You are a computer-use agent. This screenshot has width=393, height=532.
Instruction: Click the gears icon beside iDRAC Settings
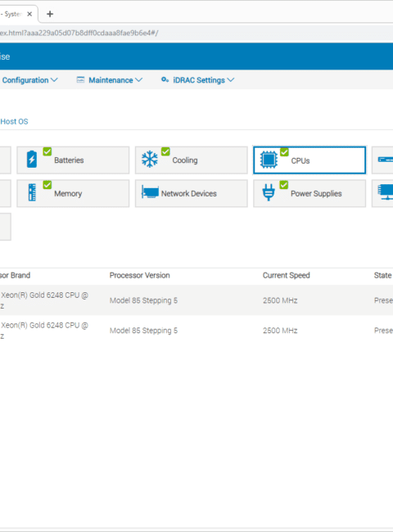(165, 79)
